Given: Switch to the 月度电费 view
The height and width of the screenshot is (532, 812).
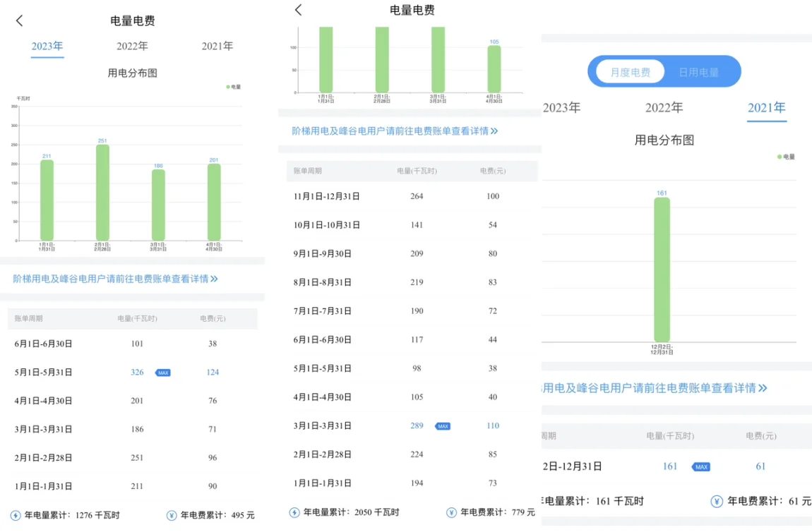Looking at the screenshot, I should (x=630, y=72).
